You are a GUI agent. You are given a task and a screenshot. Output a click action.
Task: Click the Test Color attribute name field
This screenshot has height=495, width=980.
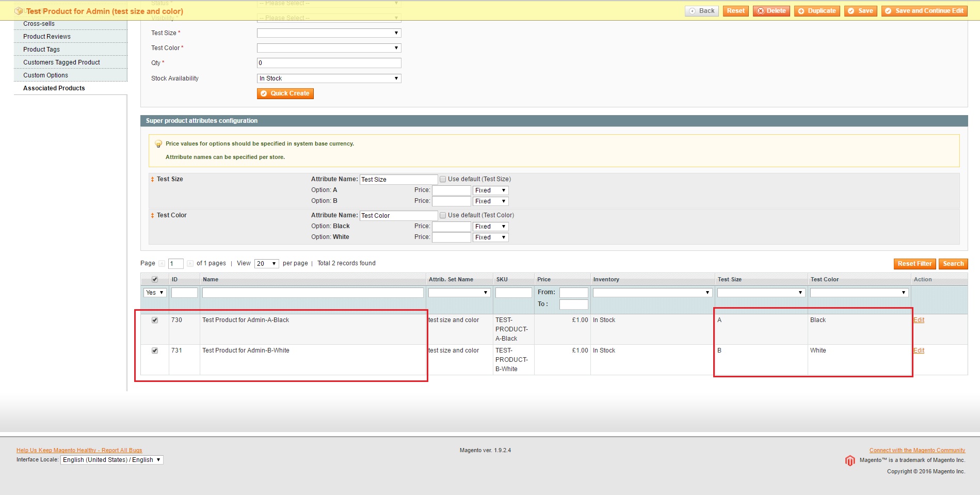(x=398, y=215)
